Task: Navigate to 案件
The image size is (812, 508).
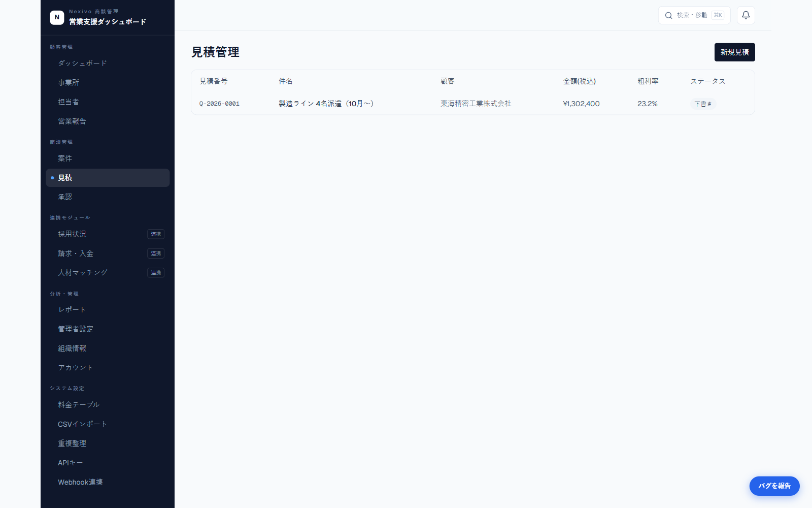Action: point(108,158)
